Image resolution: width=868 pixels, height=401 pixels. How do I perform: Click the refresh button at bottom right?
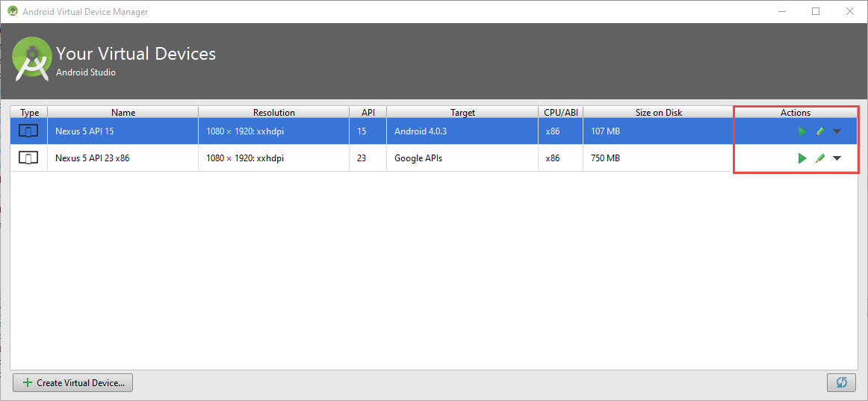(841, 382)
